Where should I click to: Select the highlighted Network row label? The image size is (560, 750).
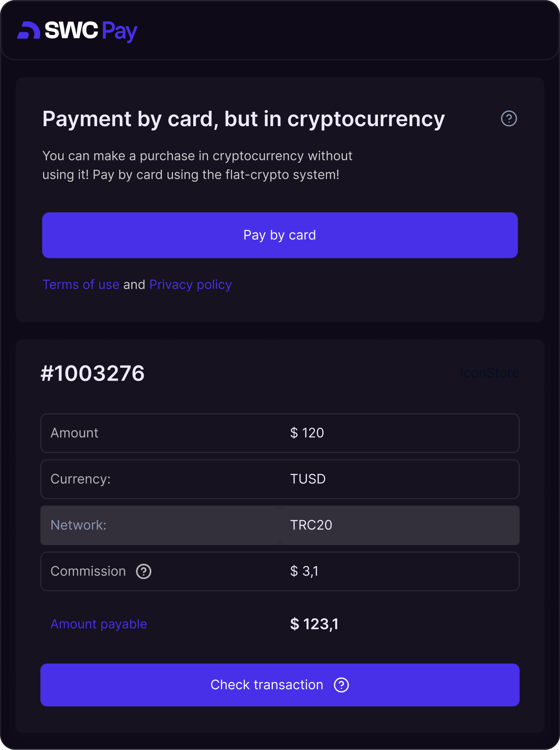78,525
